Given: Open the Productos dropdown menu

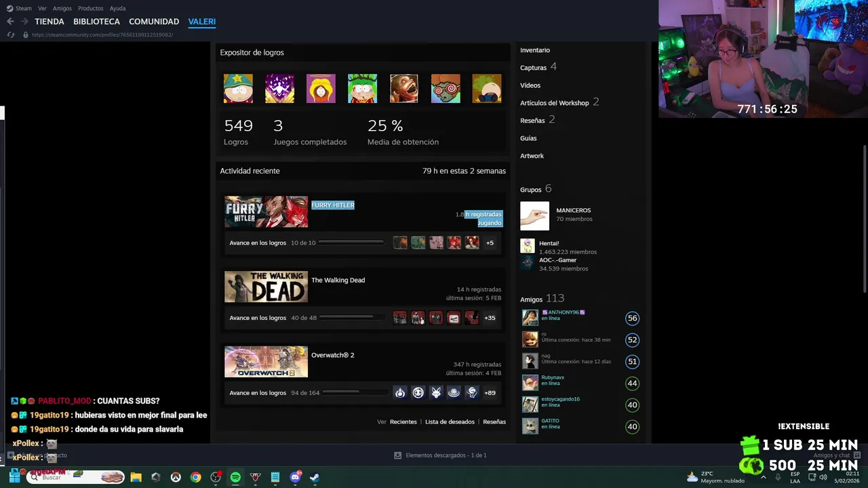Looking at the screenshot, I should [x=91, y=9].
